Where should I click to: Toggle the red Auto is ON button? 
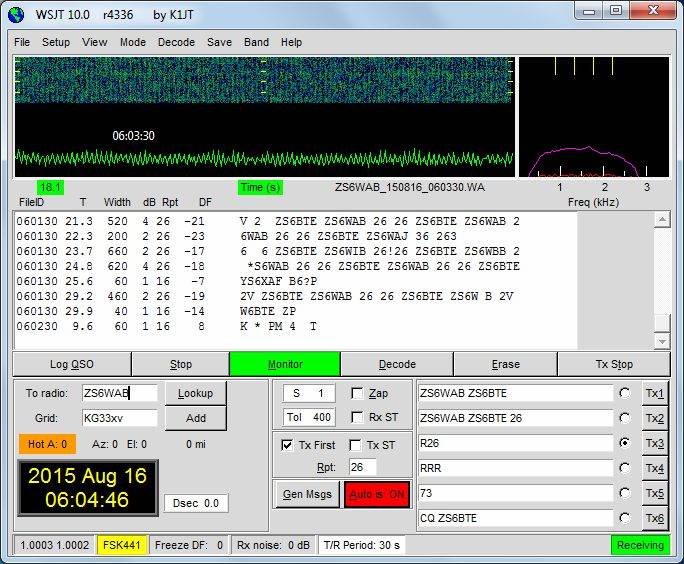pos(377,494)
